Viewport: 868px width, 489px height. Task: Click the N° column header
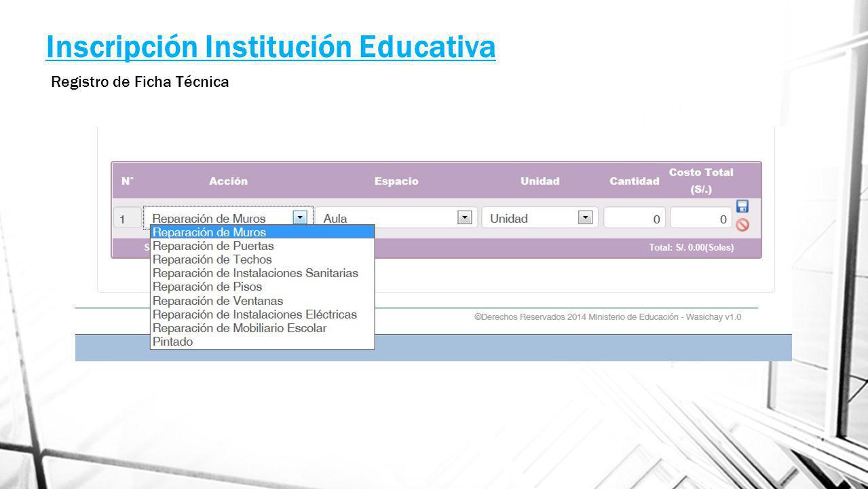[128, 181]
